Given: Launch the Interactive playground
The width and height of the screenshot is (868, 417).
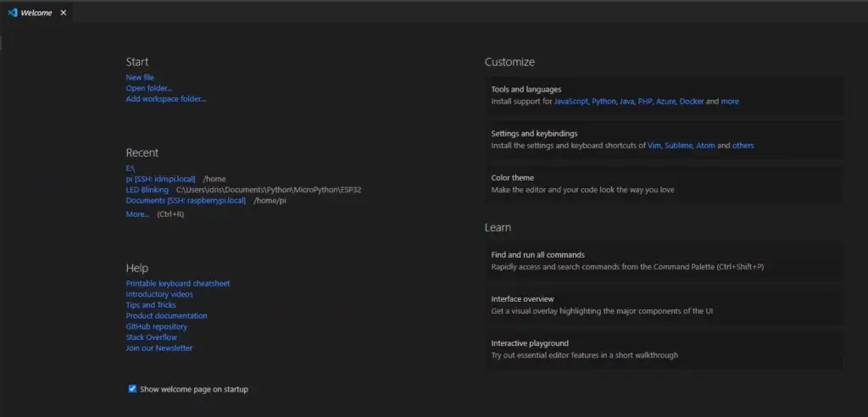Looking at the screenshot, I should [665, 349].
